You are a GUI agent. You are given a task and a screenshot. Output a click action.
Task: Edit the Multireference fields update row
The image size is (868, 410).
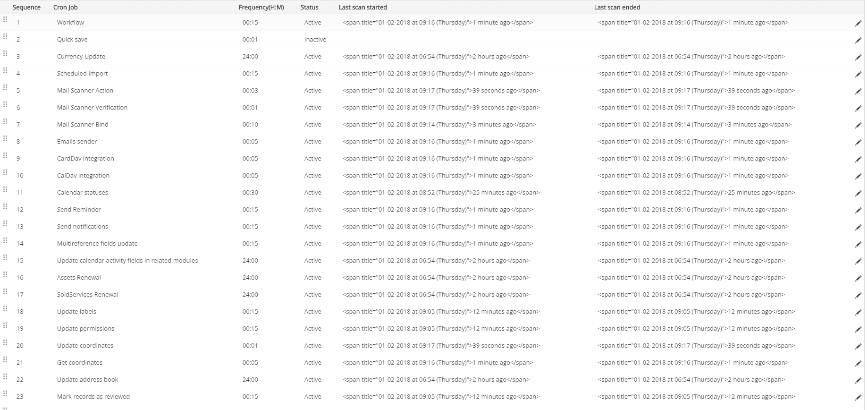click(x=858, y=244)
